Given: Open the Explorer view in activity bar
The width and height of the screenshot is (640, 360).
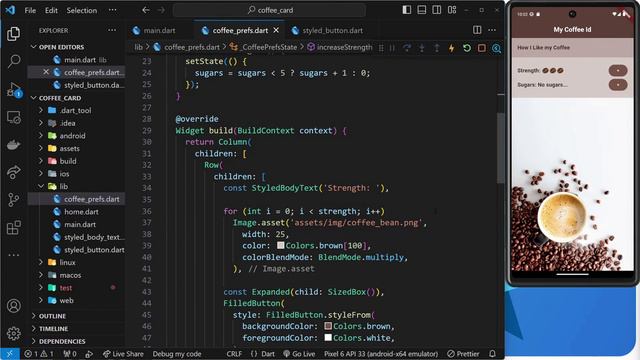Looking at the screenshot, I should (13, 33).
